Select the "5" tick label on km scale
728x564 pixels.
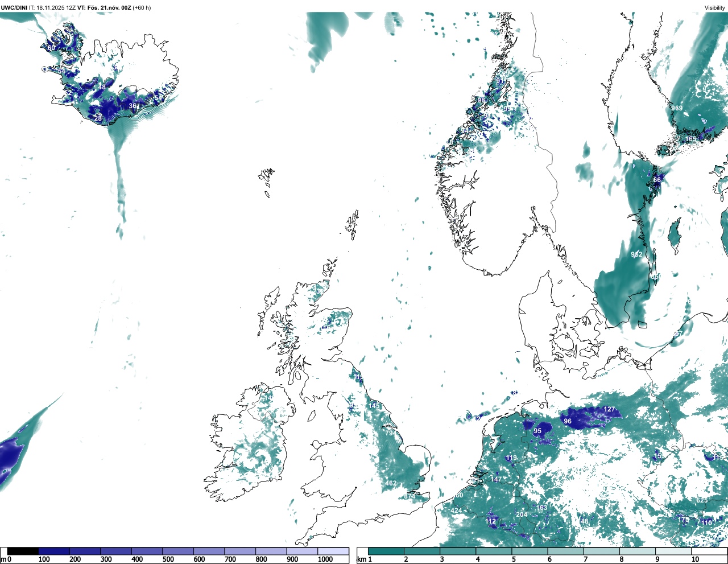click(x=514, y=559)
